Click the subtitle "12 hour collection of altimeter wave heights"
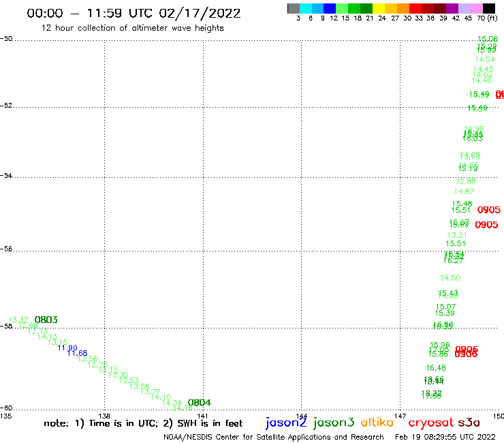This screenshot has width=504, height=443. point(132,28)
